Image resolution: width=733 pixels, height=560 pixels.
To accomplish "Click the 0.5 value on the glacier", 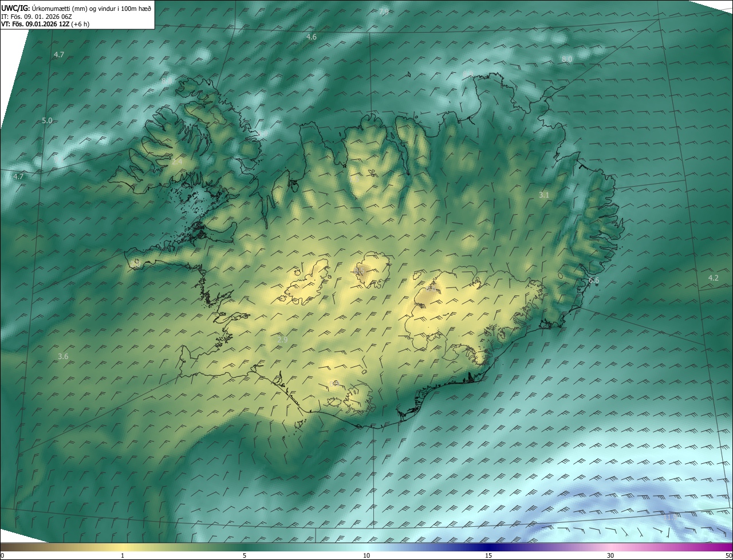I will (x=359, y=271).
